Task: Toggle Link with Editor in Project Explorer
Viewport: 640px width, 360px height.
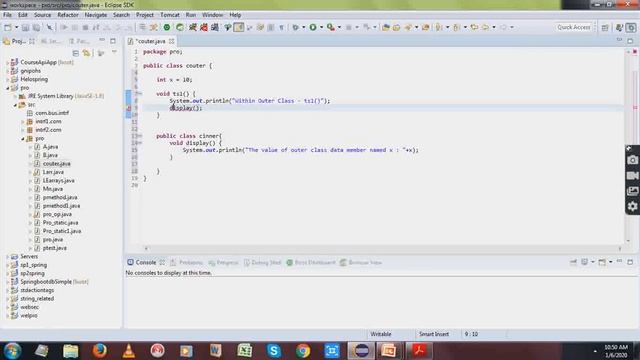Action: tap(86, 53)
